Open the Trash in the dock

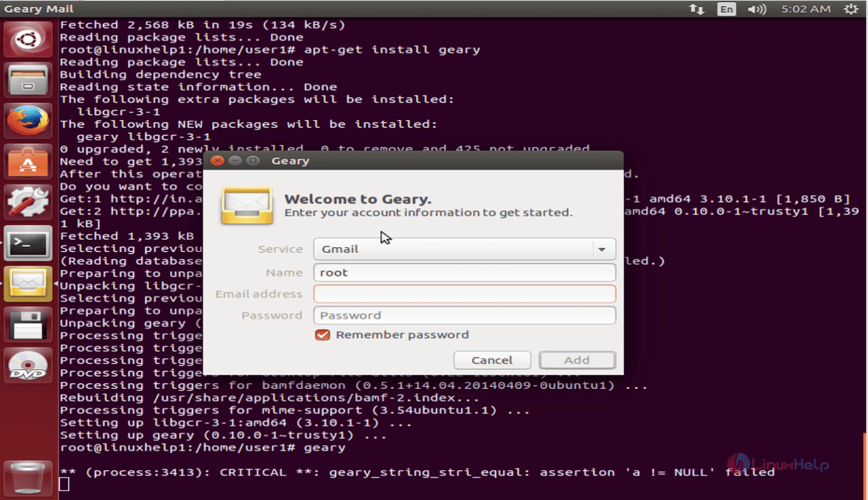coord(28,478)
